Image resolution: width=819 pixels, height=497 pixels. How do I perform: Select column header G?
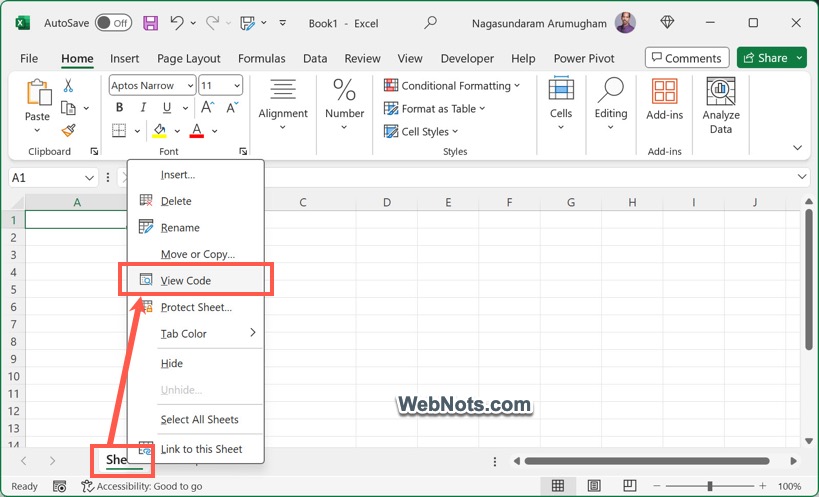coord(571,203)
